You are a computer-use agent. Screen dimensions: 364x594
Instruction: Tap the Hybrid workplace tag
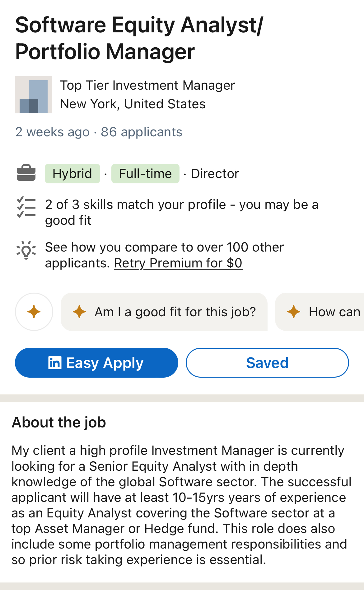pos(72,174)
